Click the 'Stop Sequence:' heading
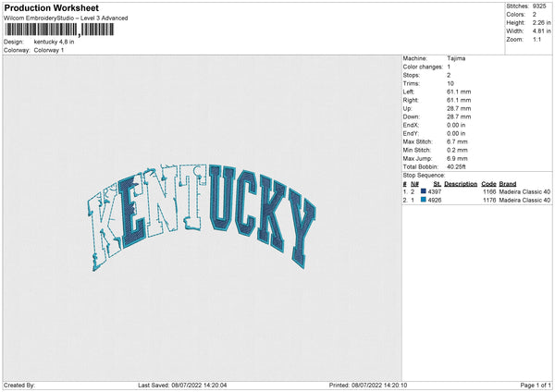 click(x=424, y=175)
